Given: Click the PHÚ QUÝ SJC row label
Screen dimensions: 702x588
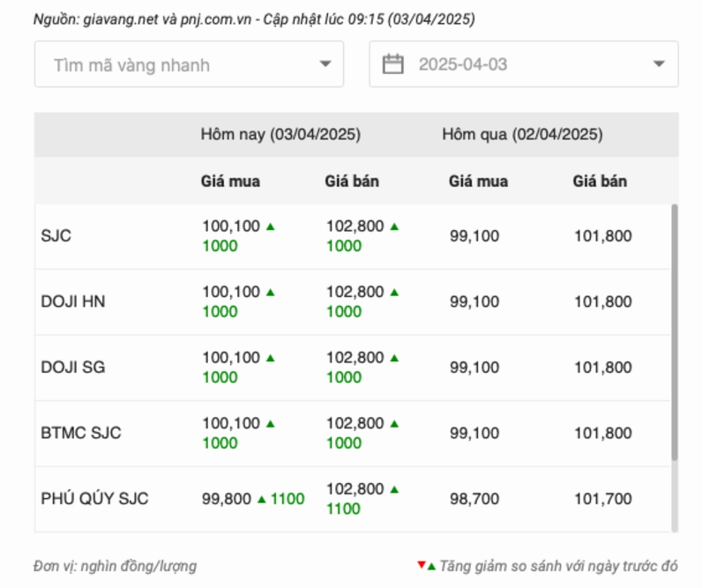Looking at the screenshot, I should (x=94, y=499).
